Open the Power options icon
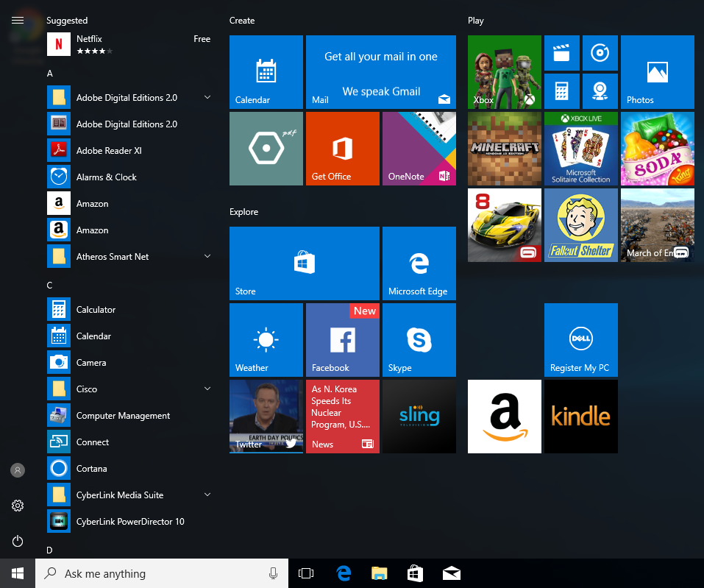This screenshot has width=704, height=588. [x=18, y=541]
